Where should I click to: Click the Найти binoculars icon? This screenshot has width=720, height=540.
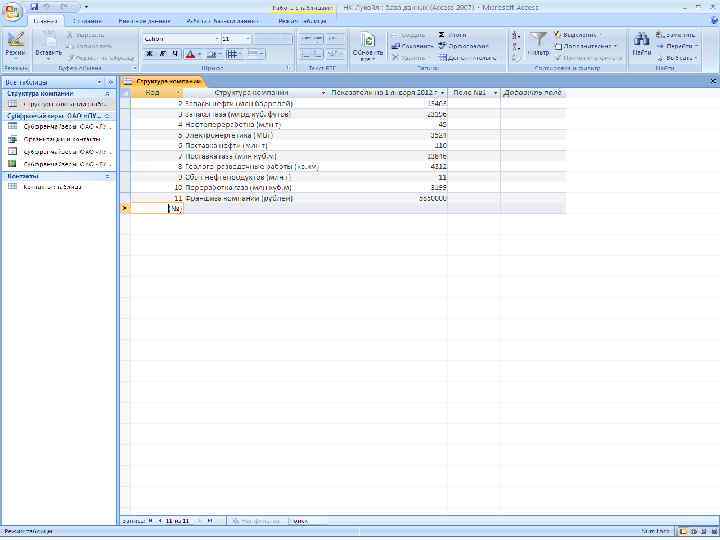pos(641,44)
